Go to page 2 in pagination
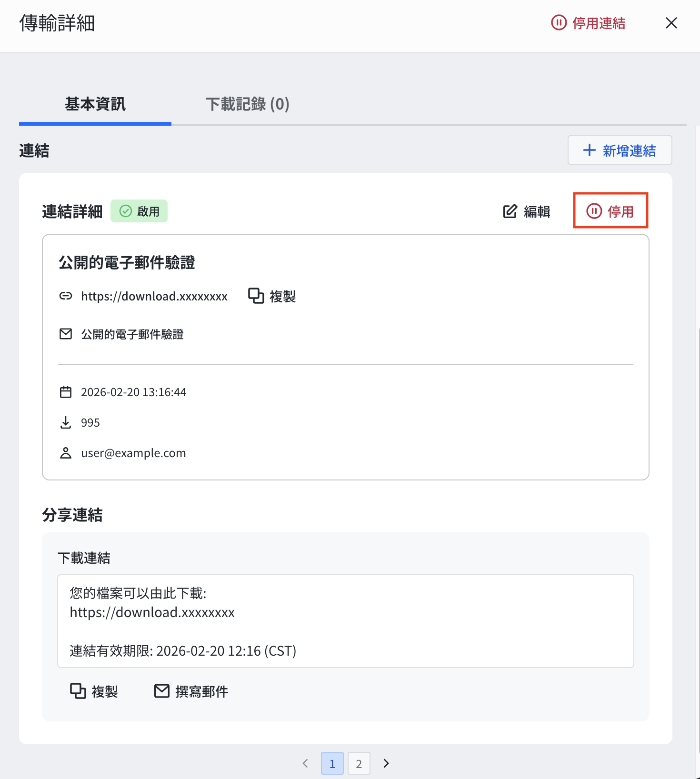The image size is (700, 779). pos(359,763)
